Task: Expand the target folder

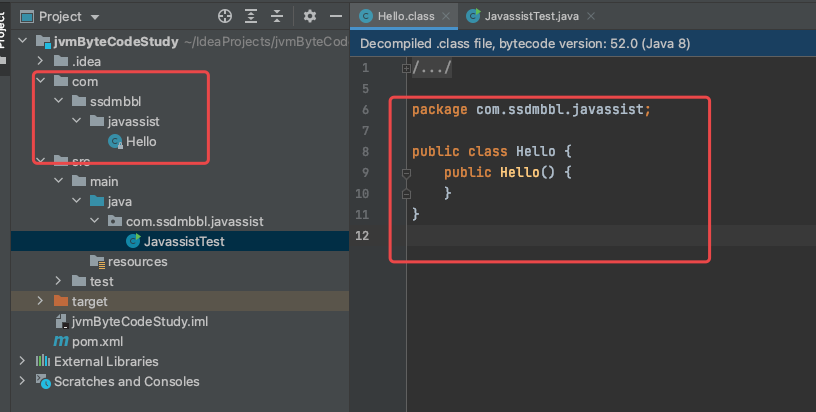Action: point(41,301)
